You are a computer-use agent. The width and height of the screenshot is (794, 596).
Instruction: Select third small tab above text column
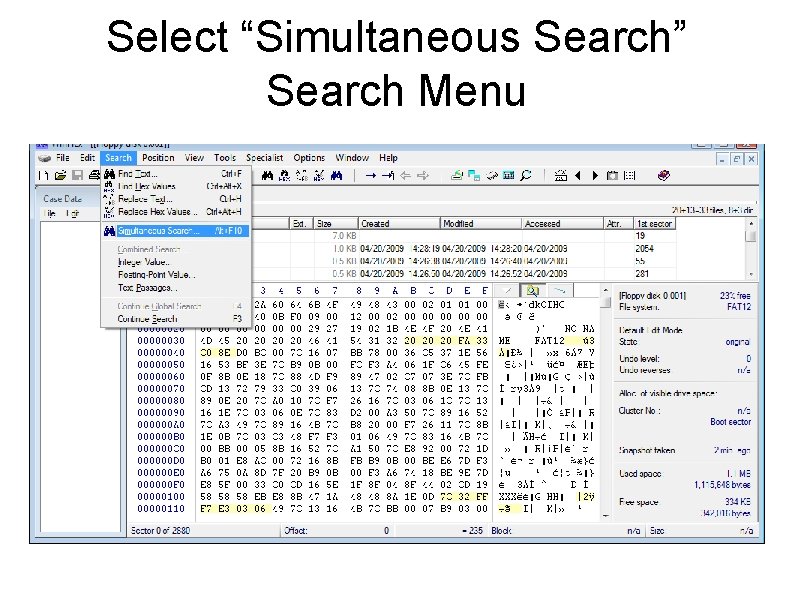(x=559, y=290)
